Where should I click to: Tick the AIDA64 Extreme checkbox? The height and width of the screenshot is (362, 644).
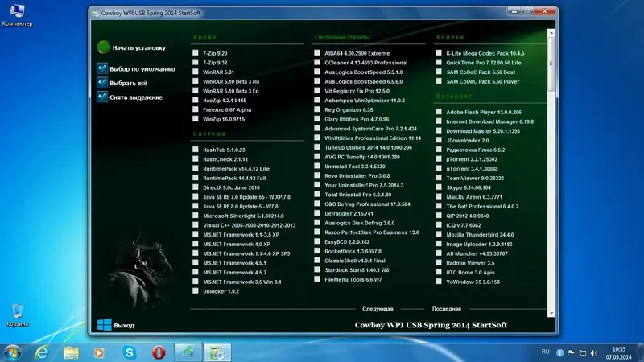pyautogui.click(x=317, y=53)
